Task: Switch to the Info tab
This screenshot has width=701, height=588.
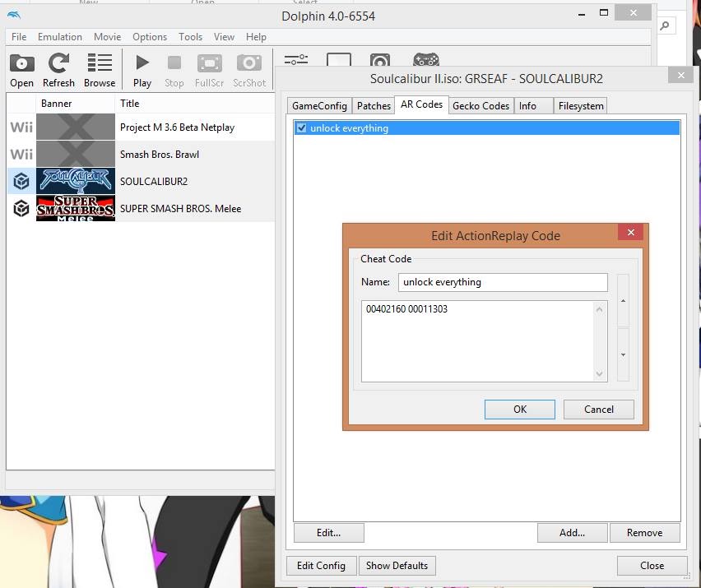Action: [x=533, y=106]
